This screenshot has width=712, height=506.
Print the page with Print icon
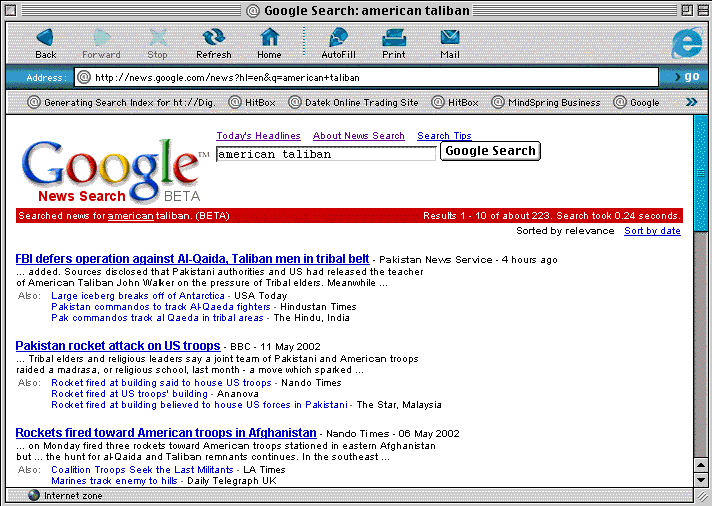pos(393,38)
